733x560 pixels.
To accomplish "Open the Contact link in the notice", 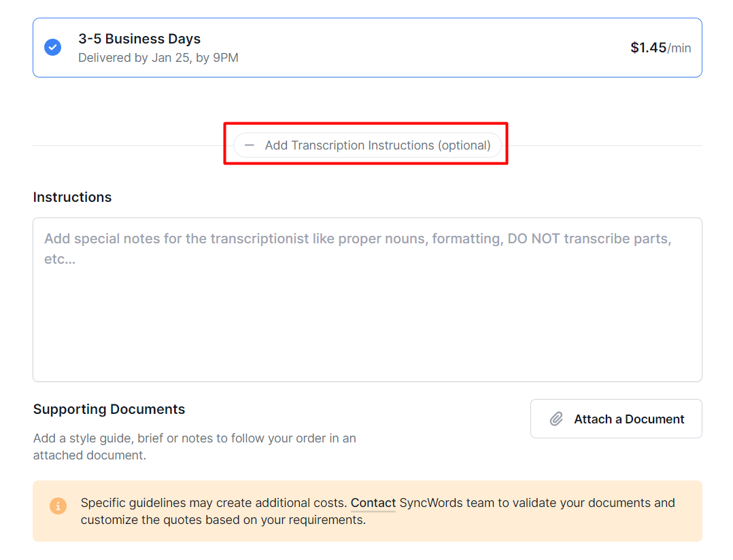I will tap(373, 503).
